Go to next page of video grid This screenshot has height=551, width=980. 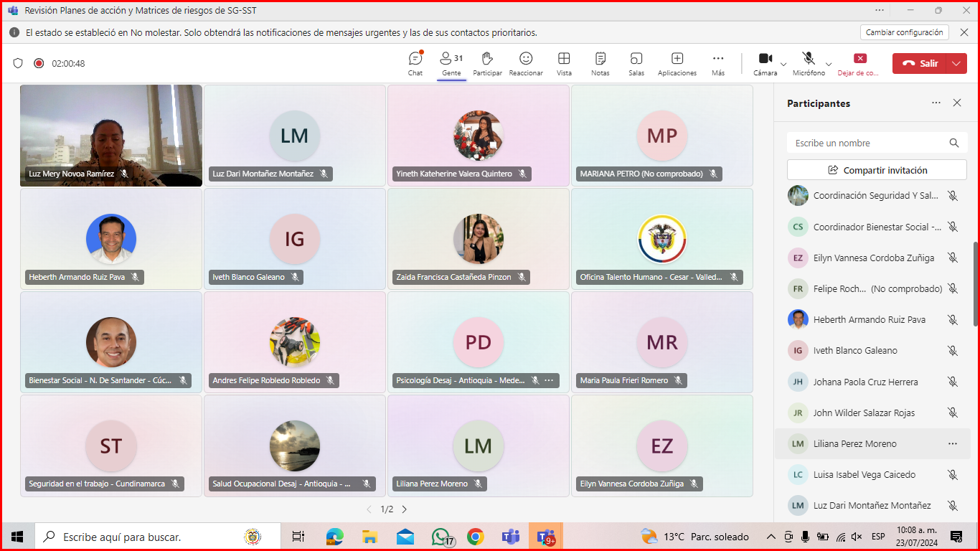(404, 509)
